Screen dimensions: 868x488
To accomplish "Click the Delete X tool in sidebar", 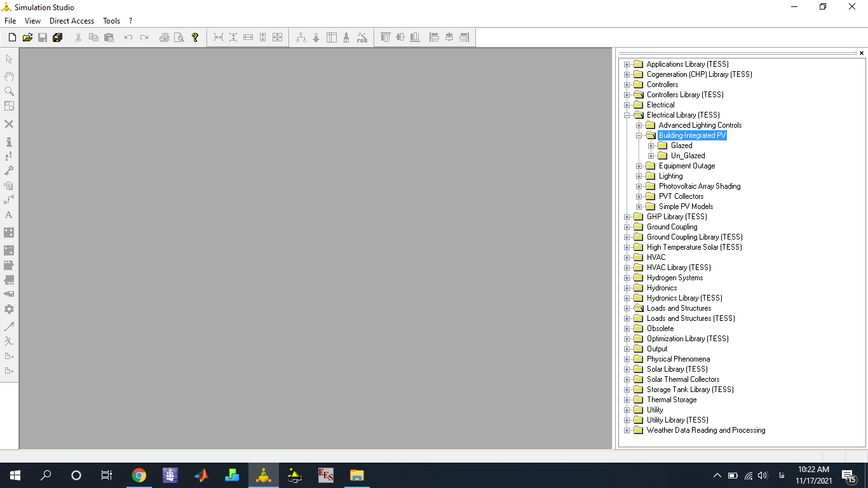I will pos(9,124).
